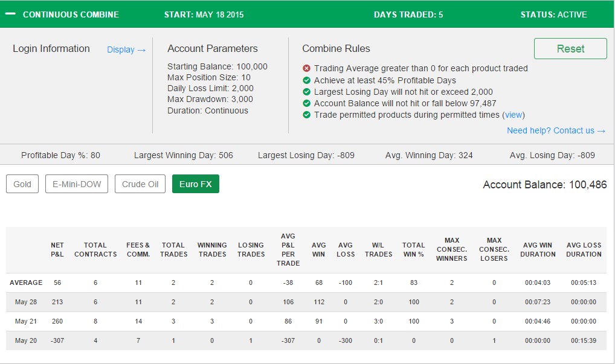Click the FEES & COMM. column header
This screenshot has height=364, width=615.
tap(138, 249)
